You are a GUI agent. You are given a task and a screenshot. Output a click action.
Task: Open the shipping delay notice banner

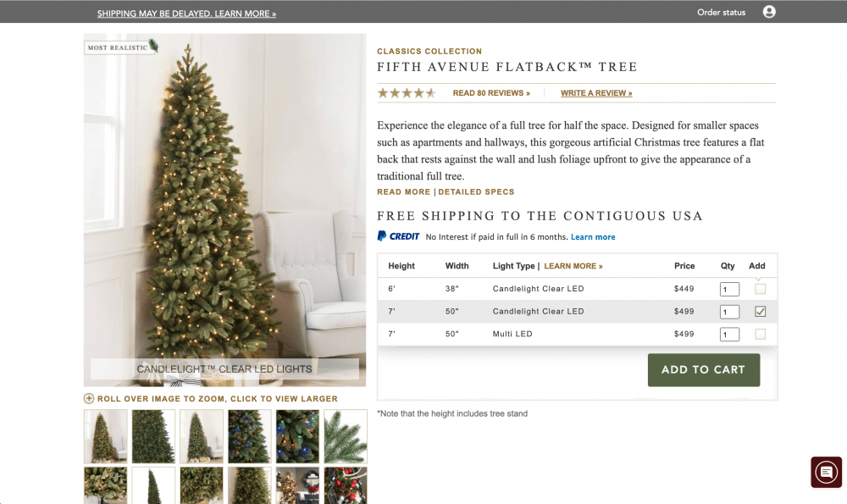click(186, 12)
